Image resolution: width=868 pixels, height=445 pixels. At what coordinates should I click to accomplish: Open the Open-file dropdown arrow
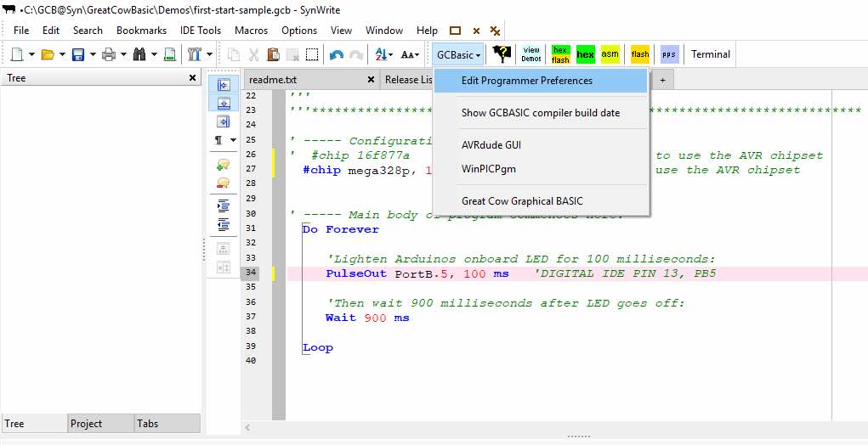coord(62,54)
